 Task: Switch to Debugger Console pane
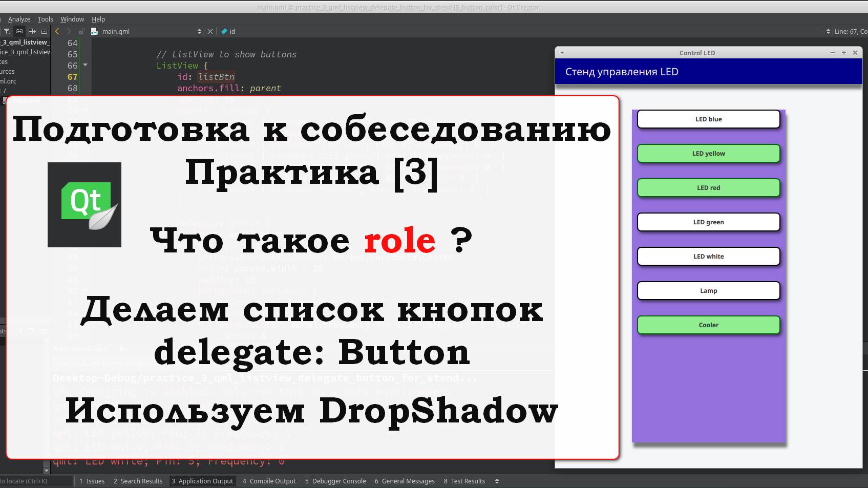pyautogui.click(x=335, y=481)
